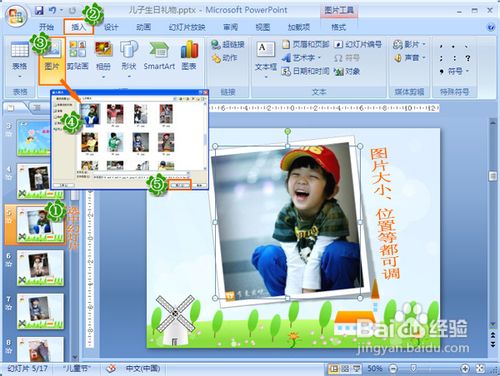Viewport: 500px width, 376px height.
Task: Insert a picture with the 图片 button
Action: click(52, 60)
